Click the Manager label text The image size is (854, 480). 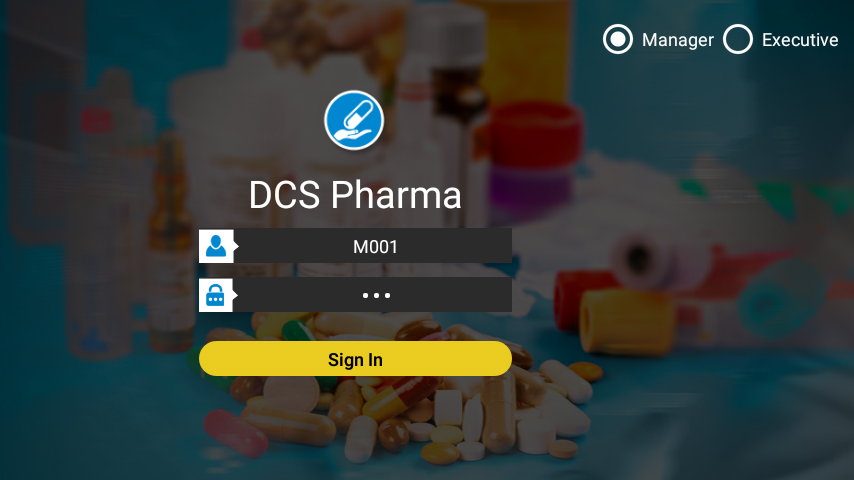678,40
